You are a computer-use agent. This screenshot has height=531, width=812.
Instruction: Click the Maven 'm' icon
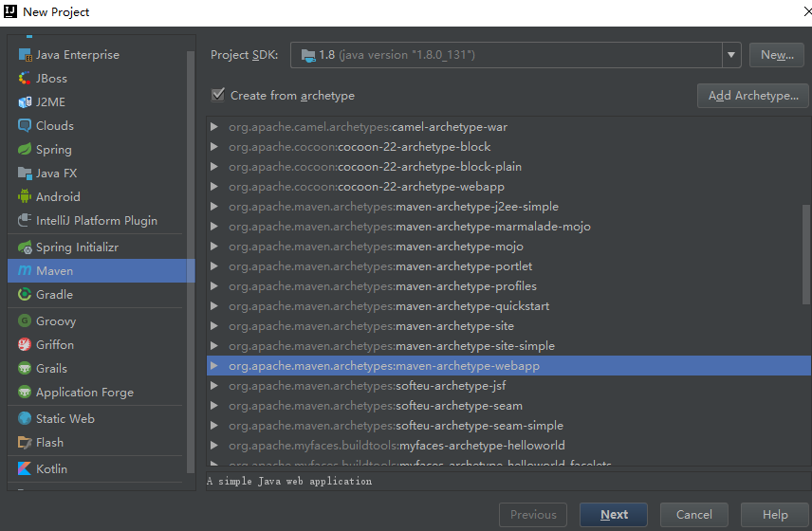(25, 270)
